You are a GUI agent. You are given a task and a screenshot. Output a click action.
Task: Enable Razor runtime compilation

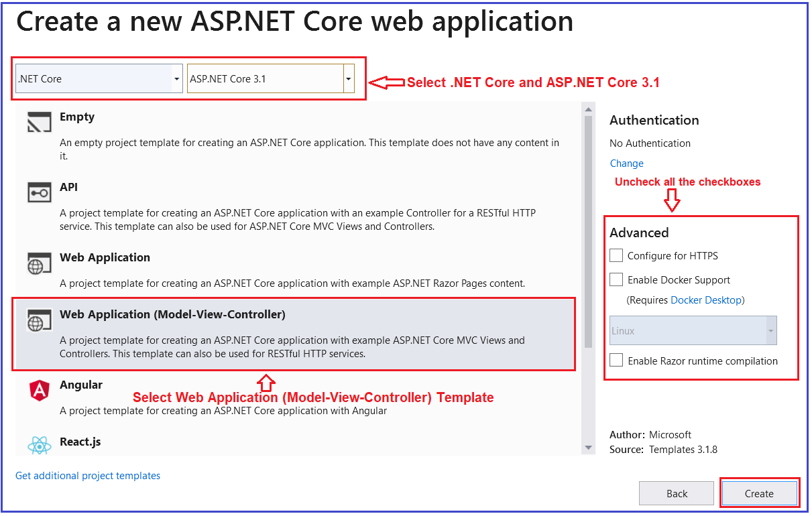click(x=616, y=360)
